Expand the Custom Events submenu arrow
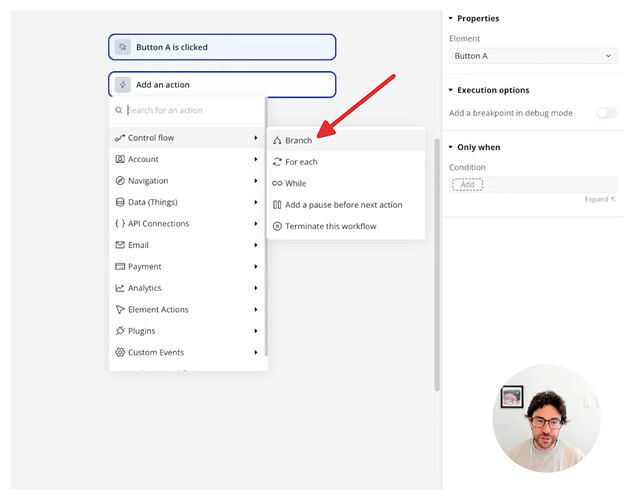 256,352
